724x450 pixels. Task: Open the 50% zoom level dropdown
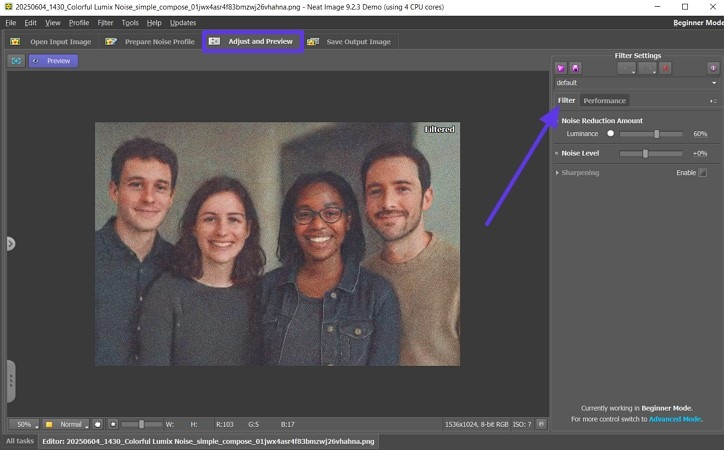(24, 424)
